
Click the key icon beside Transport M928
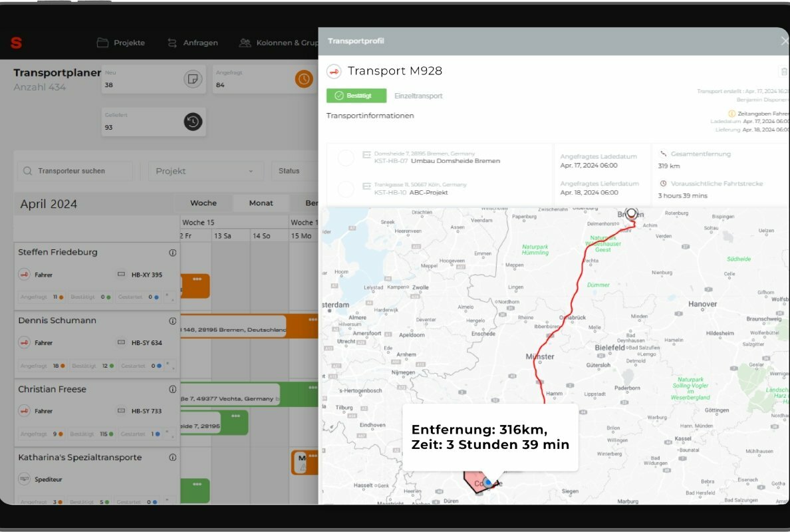point(334,72)
